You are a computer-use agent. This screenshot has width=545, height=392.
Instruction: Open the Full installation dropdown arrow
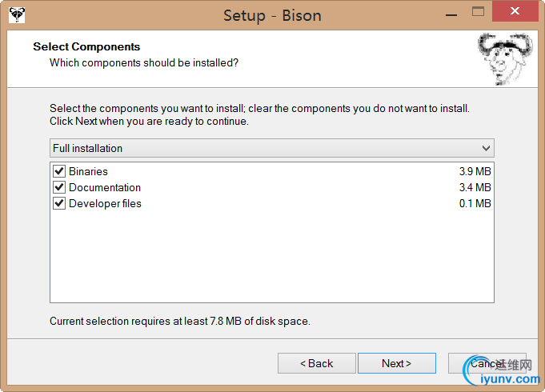(x=486, y=148)
